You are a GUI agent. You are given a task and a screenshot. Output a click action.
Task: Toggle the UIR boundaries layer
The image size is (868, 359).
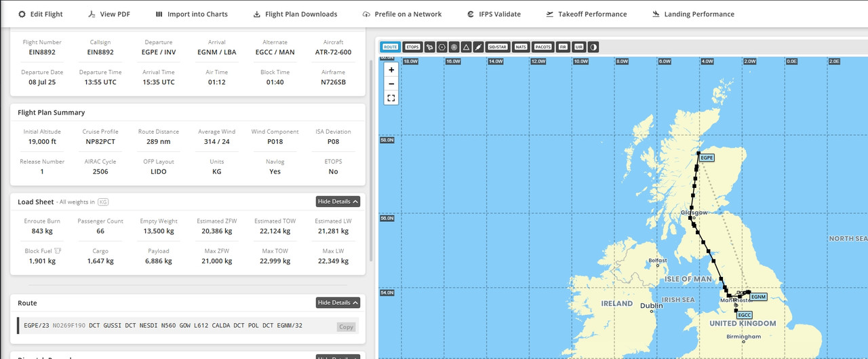click(x=578, y=47)
